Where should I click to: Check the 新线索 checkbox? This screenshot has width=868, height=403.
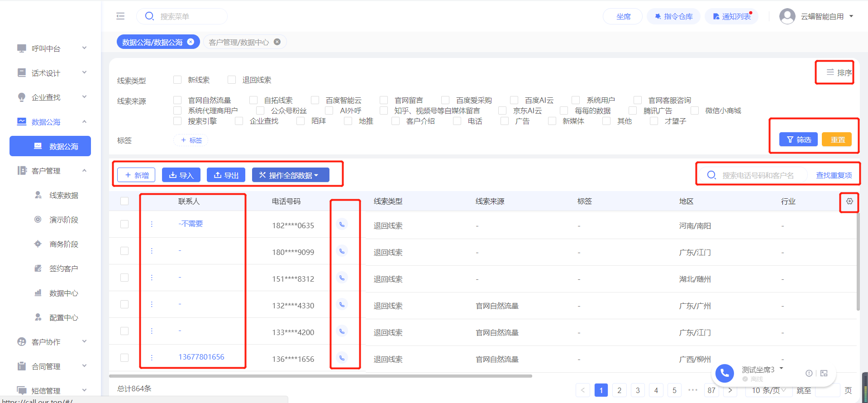(177, 80)
